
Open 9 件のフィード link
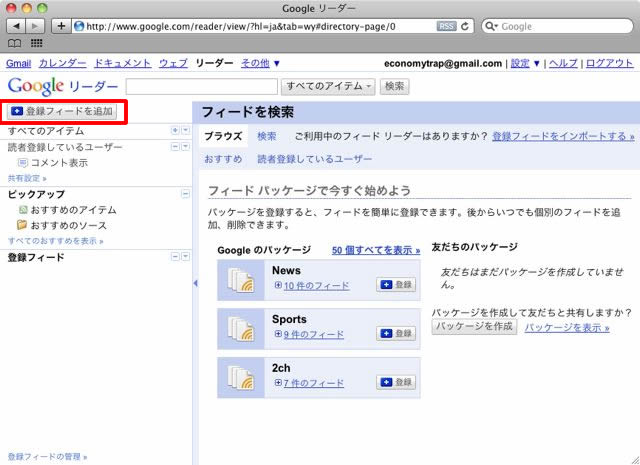[313, 334]
